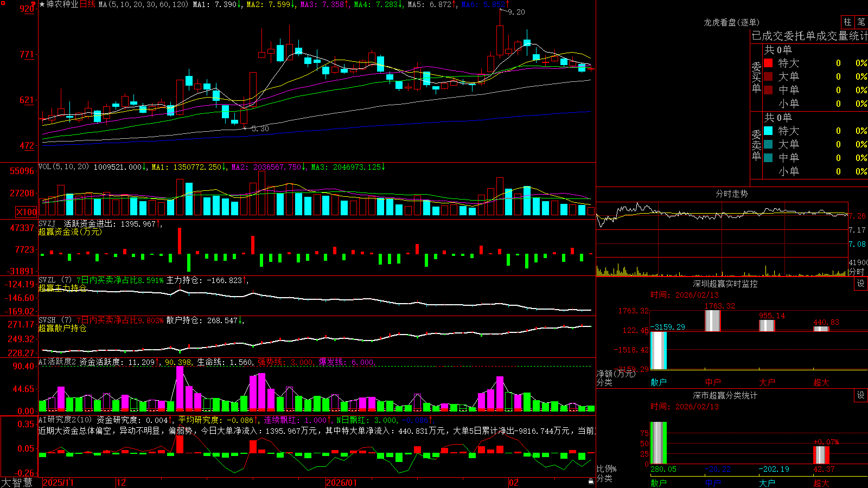
Task: Click the red 特大 buy order swatch
Action: coord(768,63)
